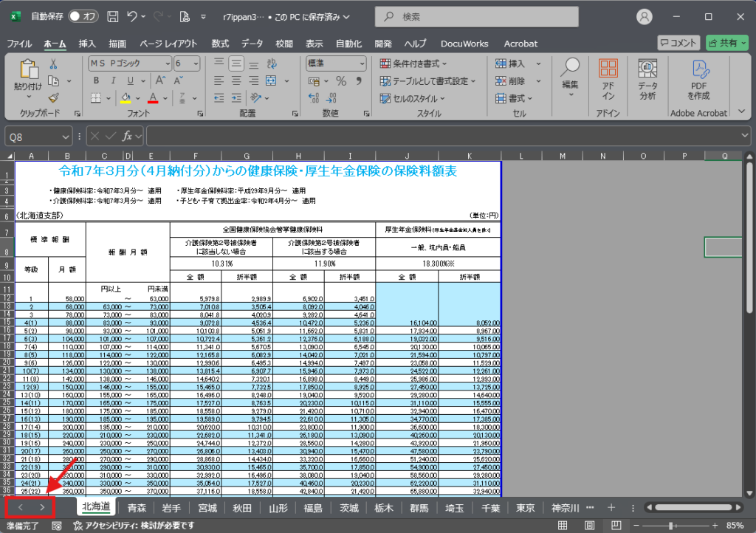
Task: Select the 東京 sheet tab
Action: pos(525,508)
